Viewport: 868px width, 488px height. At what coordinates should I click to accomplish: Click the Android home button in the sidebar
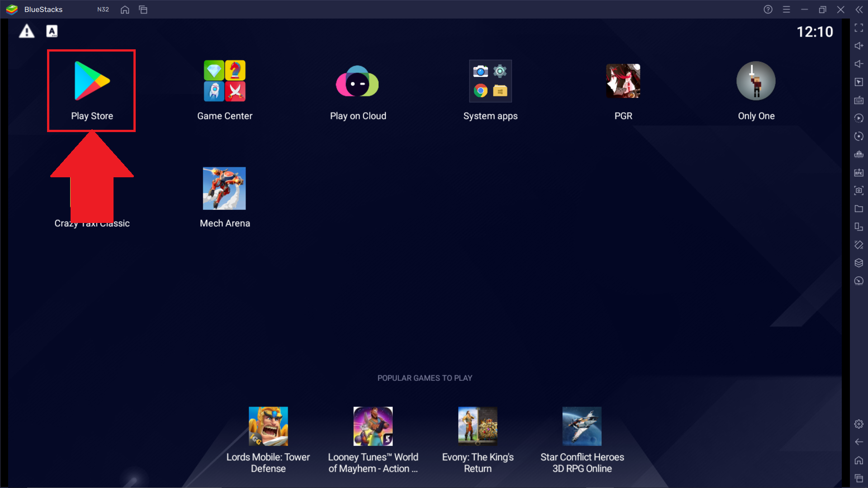[859, 460]
